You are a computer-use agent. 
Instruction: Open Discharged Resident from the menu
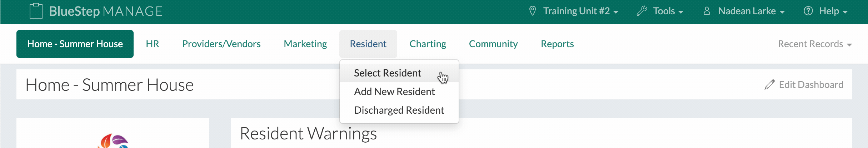(x=399, y=110)
